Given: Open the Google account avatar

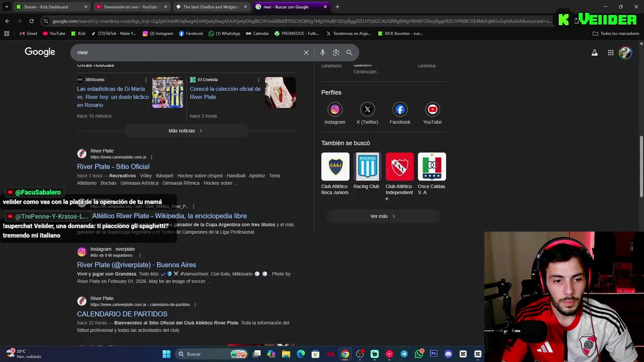Looking at the screenshot, I should point(625,52).
